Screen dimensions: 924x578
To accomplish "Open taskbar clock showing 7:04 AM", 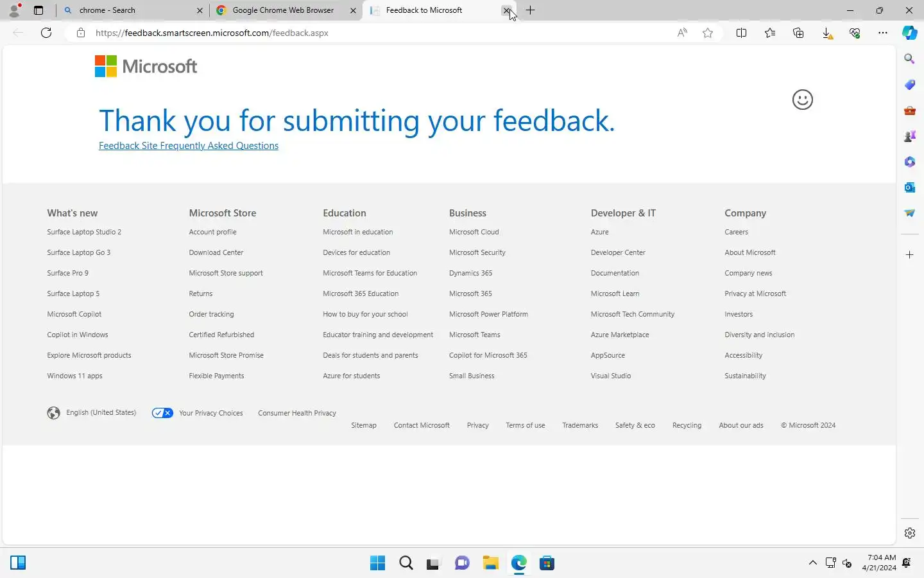I will click(x=879, y=563).
